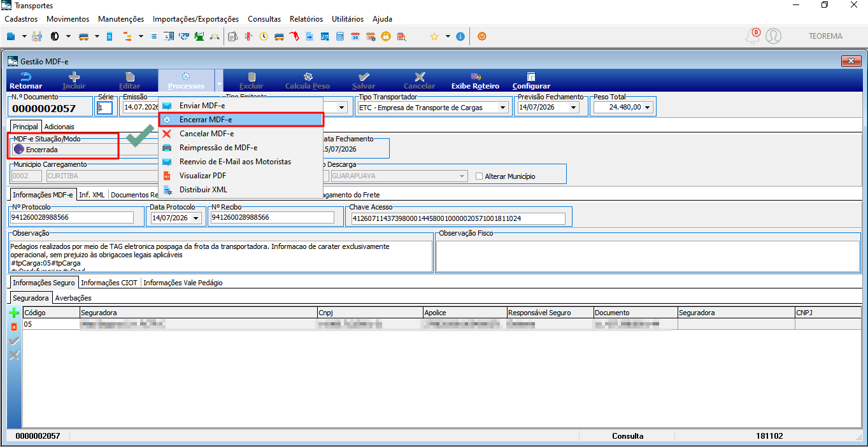Switch to the Averbações tab
The width and height of the screenshot is (868, 447).
[x=73, y=298]
